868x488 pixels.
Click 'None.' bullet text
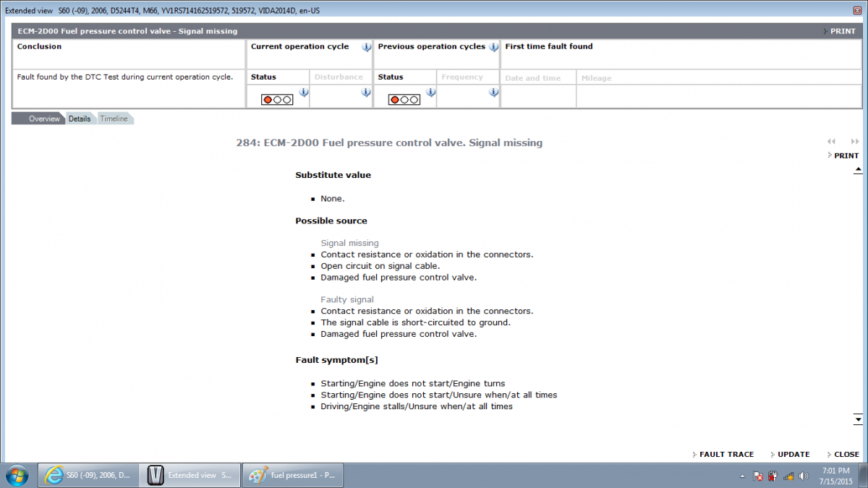tap(333, 198)
